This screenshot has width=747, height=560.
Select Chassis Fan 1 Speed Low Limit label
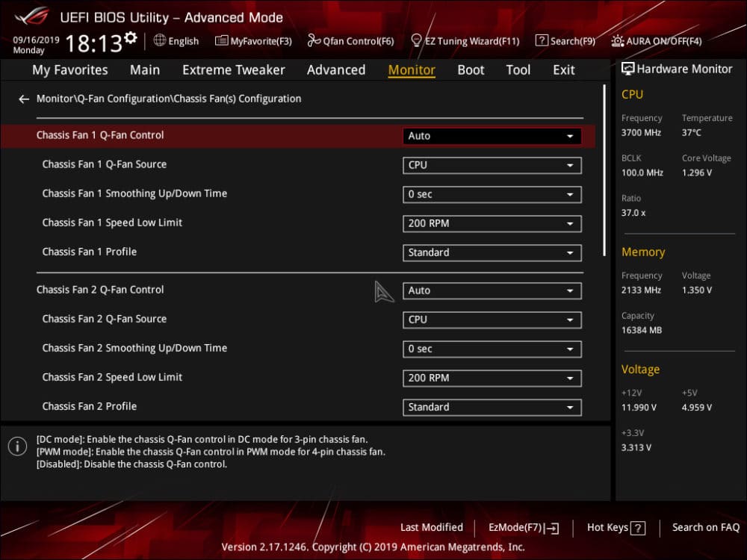[x=112, y=223]
